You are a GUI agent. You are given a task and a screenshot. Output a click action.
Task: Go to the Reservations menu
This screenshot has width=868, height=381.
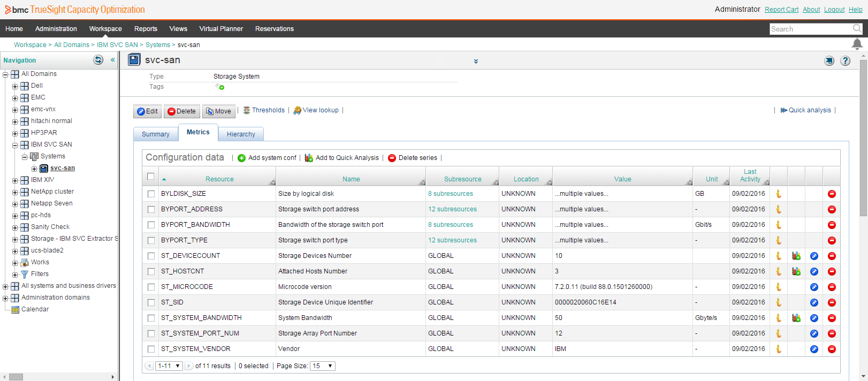[x=275, y=29]
